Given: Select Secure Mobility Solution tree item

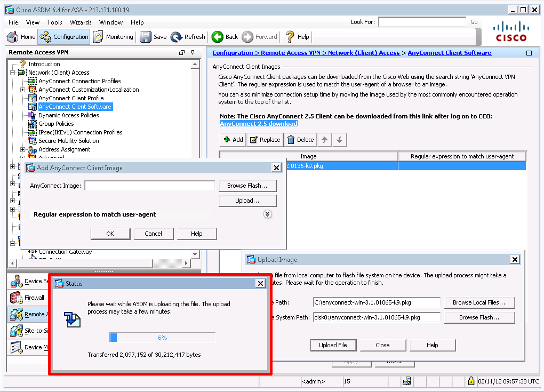Looking at the screenshot, I should 69,141.
